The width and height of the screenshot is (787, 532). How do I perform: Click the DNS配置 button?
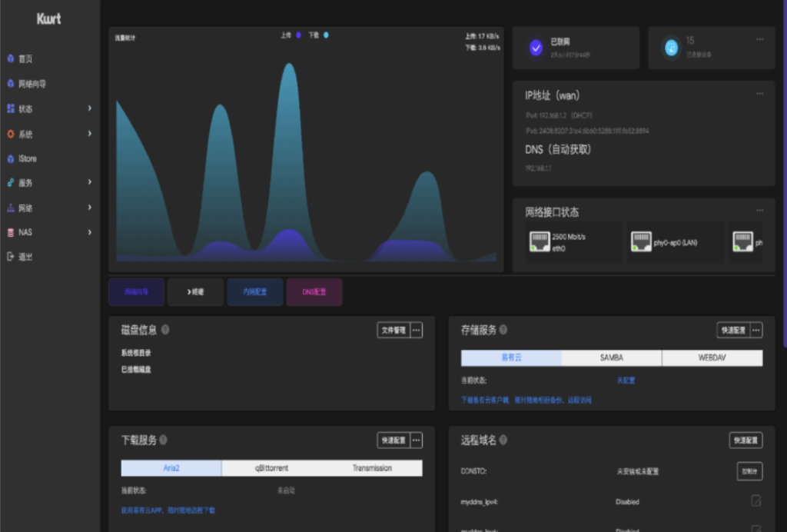point(314,292)
